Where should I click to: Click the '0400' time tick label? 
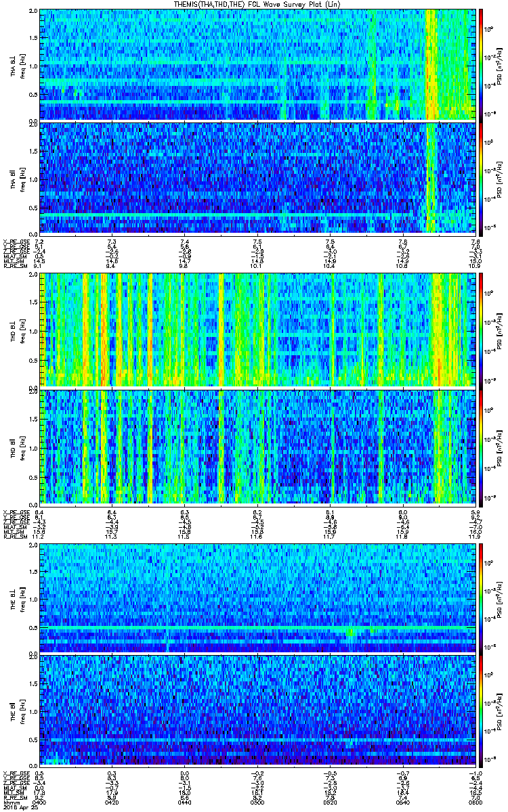coord(40,801)
